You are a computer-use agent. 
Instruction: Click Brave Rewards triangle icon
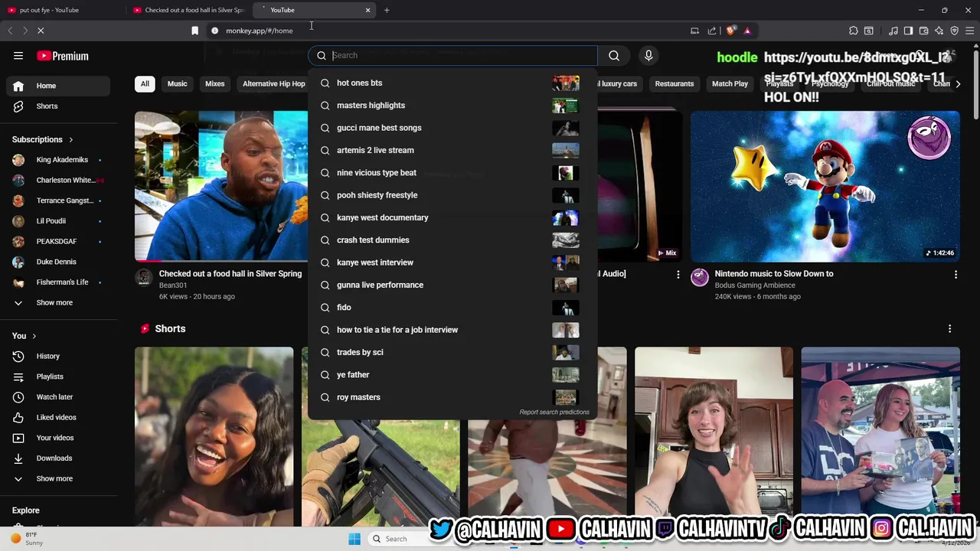747,31
